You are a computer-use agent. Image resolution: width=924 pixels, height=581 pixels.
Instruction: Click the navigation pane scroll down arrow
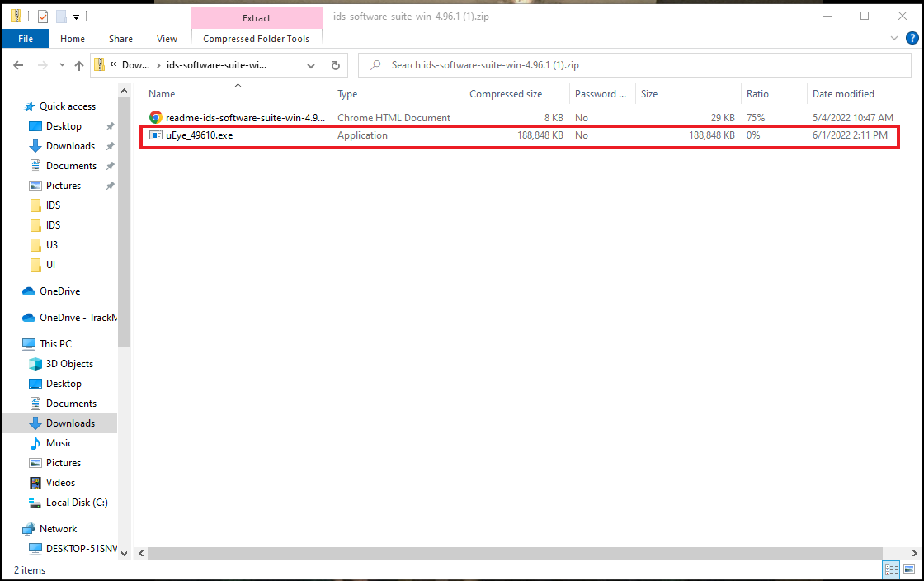[x=124, y=553]
